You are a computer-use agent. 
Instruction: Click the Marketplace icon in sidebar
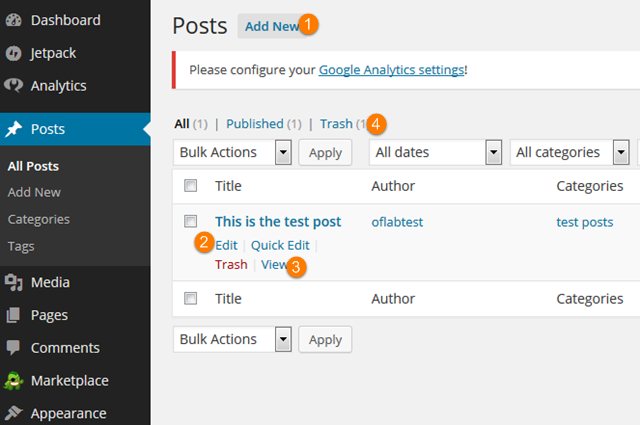point(14,381)
